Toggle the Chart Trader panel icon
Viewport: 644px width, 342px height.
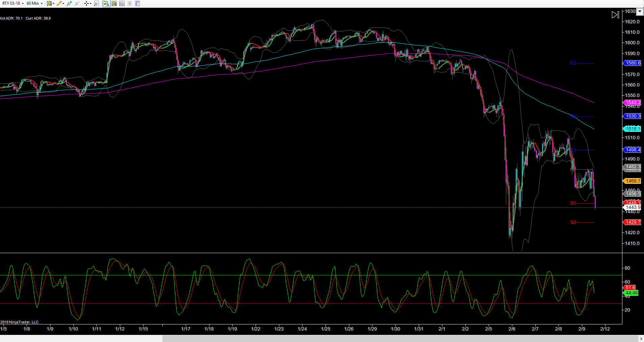pyautogui.click(x=106, y=3)
